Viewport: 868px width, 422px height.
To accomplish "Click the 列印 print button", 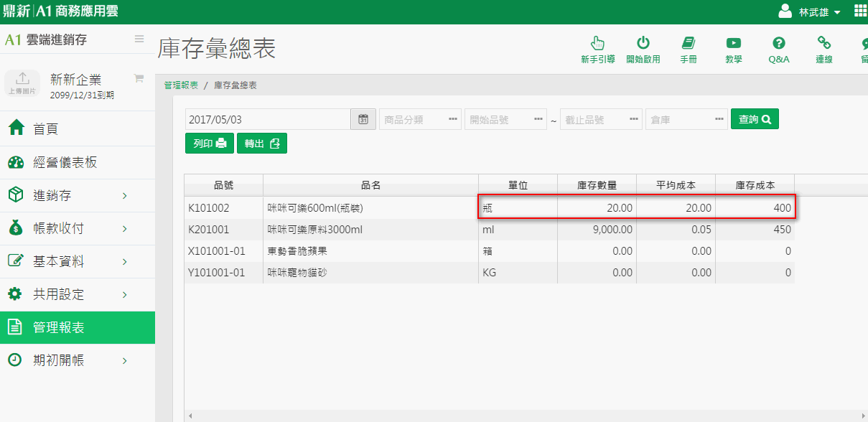I will (210, 144).
